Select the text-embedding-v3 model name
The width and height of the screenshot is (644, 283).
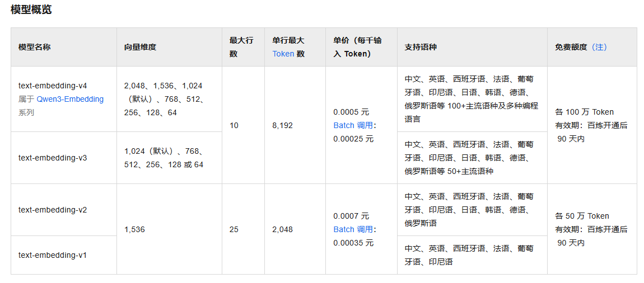click(53, 158)
